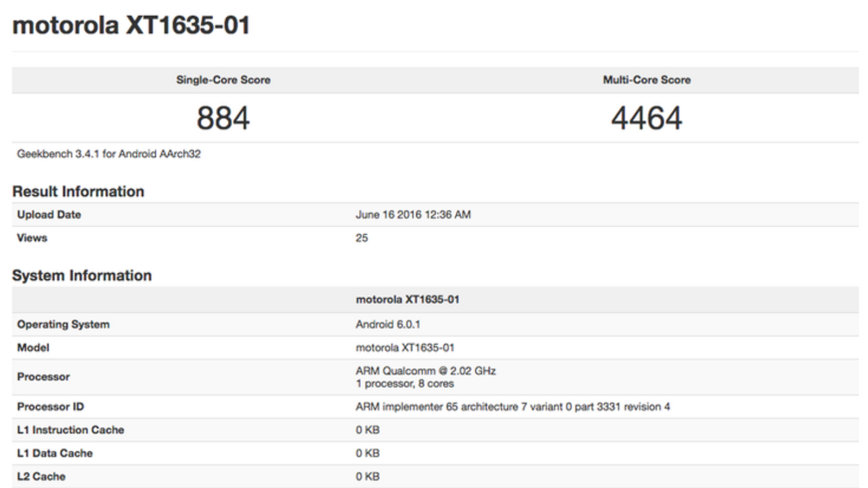Click the Processor ID row label

point(50,407)
